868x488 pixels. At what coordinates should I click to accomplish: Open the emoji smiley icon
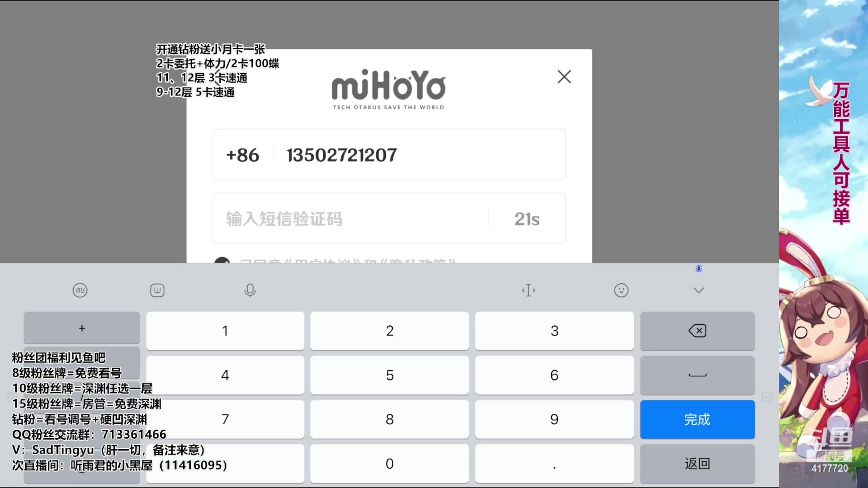coord(621,290)
